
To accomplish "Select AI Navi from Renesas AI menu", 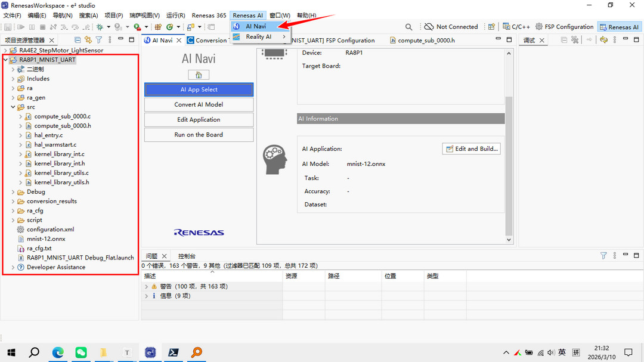I will (261, 26).
